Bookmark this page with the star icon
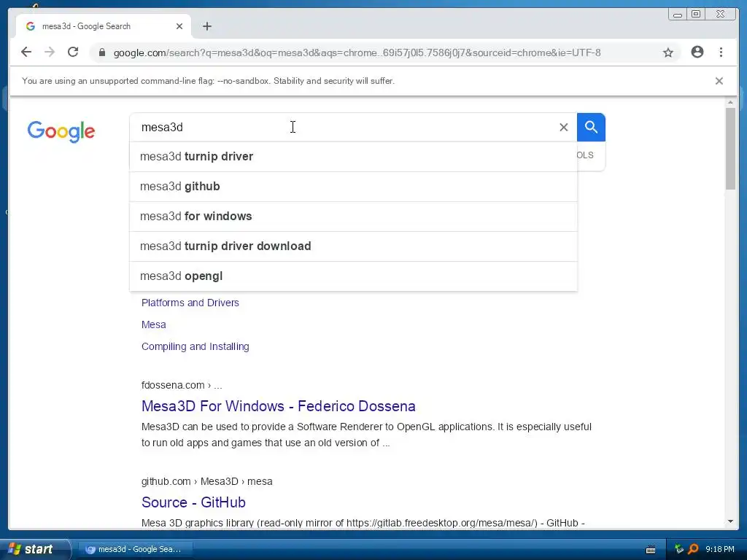Viewport: 747px width, 560px height. coord(668,52)
